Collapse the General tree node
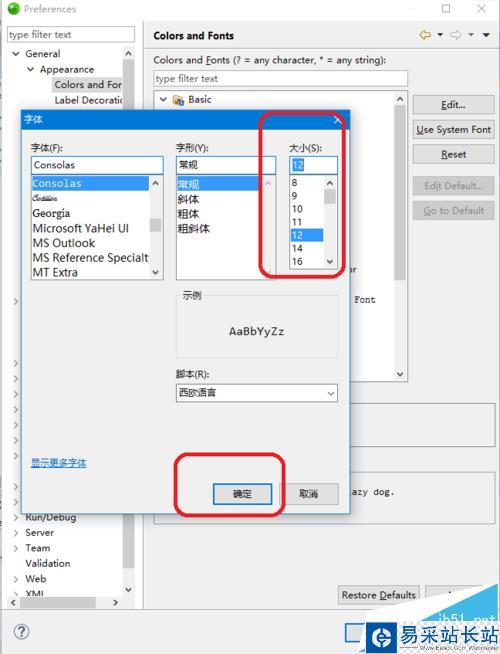 pyautogui.click(x=16, y=54)
